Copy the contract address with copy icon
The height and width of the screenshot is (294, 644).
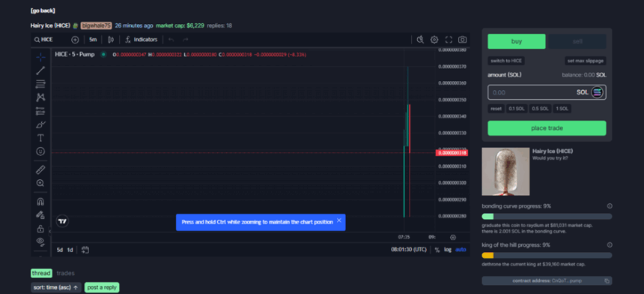click(x=607, y=280)
